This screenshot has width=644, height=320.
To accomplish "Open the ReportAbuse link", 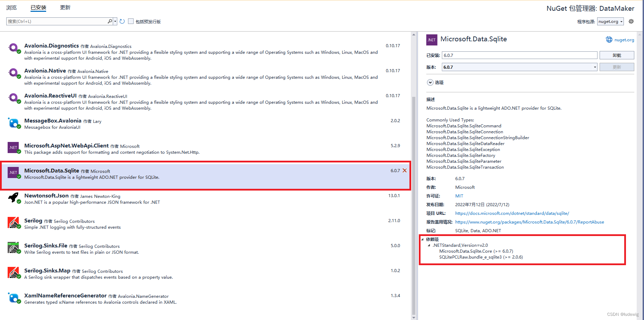I will pos(529,222).
